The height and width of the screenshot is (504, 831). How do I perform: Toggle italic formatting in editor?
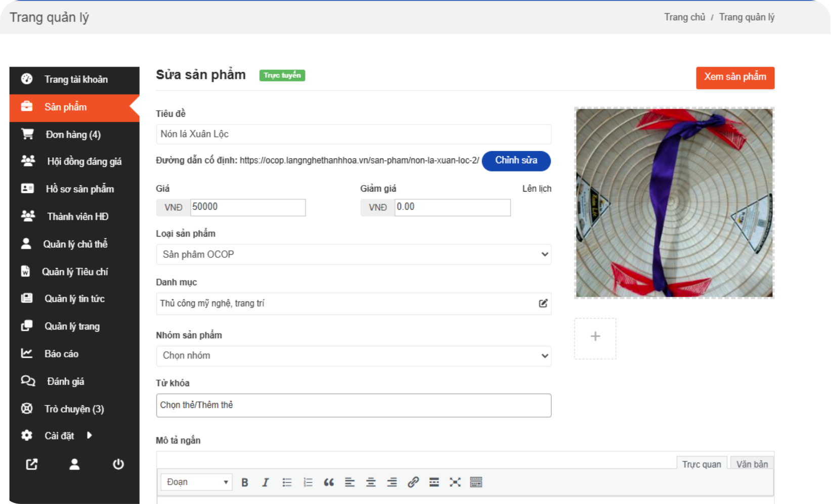click(266, 482)
